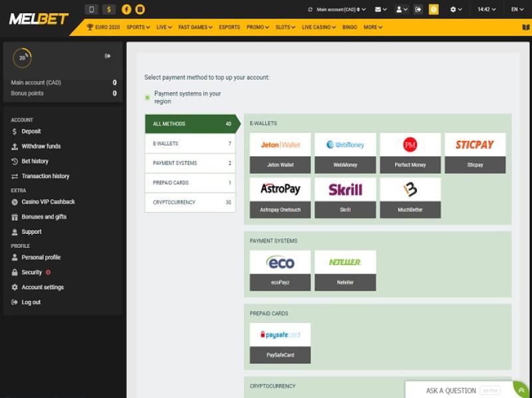Click the logout arrow icon in the account panel
The height and width of the screenshot is (398, 532).
[x=108, y=56]
